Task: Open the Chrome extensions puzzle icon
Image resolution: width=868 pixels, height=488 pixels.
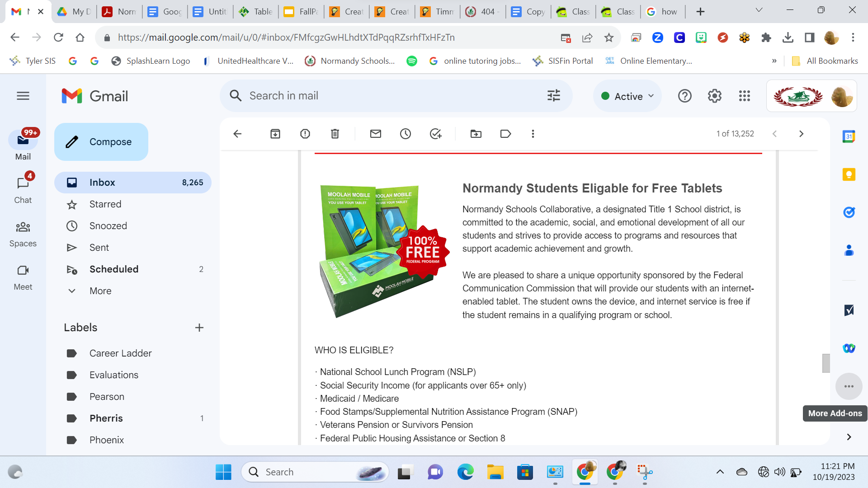Action: (766, 38)
